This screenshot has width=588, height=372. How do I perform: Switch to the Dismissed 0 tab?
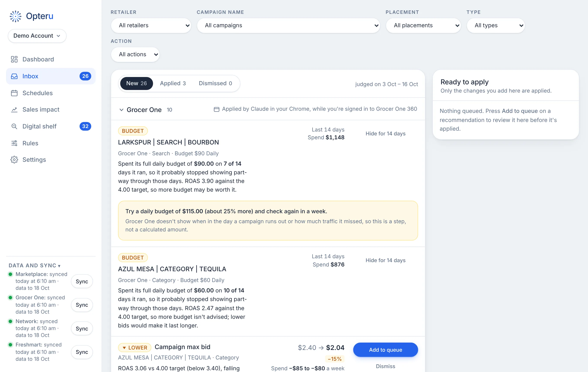(x=215, y=83)
